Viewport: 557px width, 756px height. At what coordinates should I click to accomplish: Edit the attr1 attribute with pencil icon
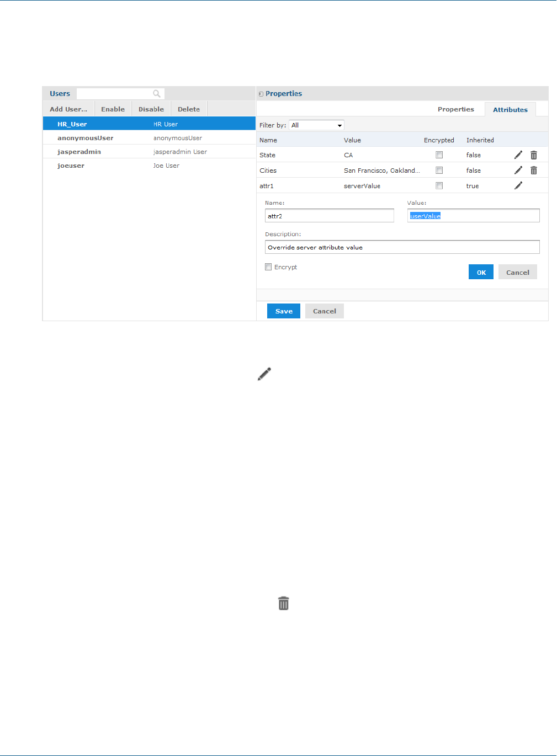point(518,186)
